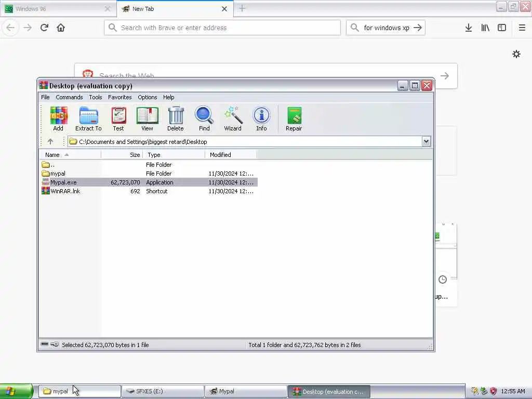The image size is (532, 399).
Task: Expand the WinRAR address path dropdown
Action: (426, 141)
